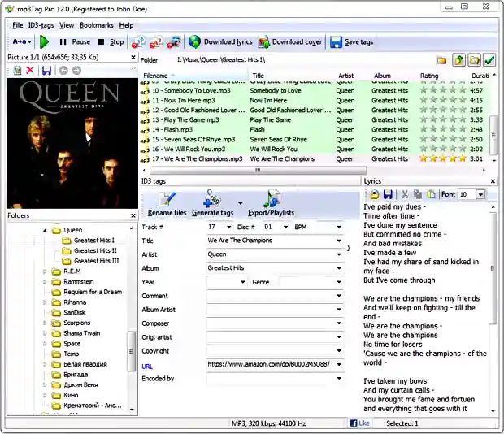The image size is (504, 434).
Task: Collapse the Queen folder in the tree
Action: pos(45,230)
